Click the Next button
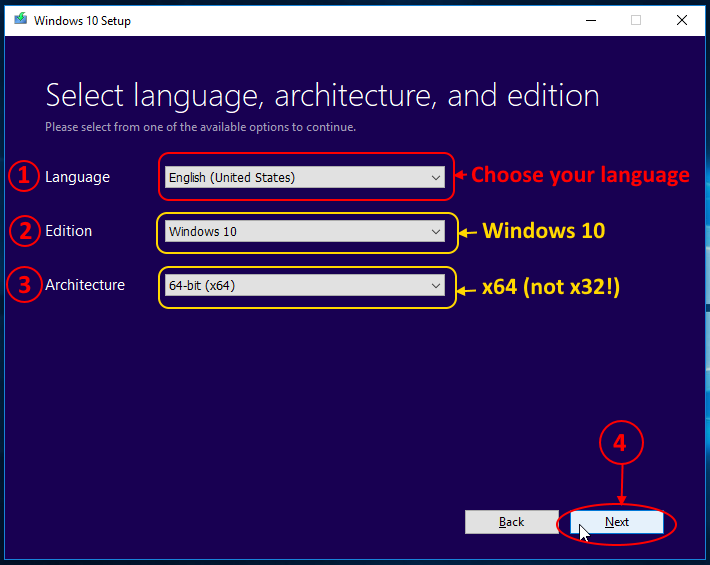710x565 pixels. click(x=617, y=522)
